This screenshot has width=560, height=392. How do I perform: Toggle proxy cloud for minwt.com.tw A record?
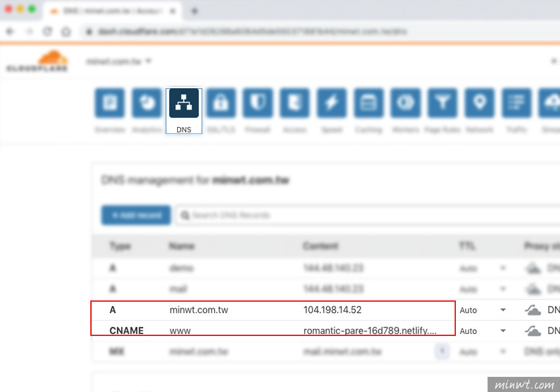[x=533, y=310]
